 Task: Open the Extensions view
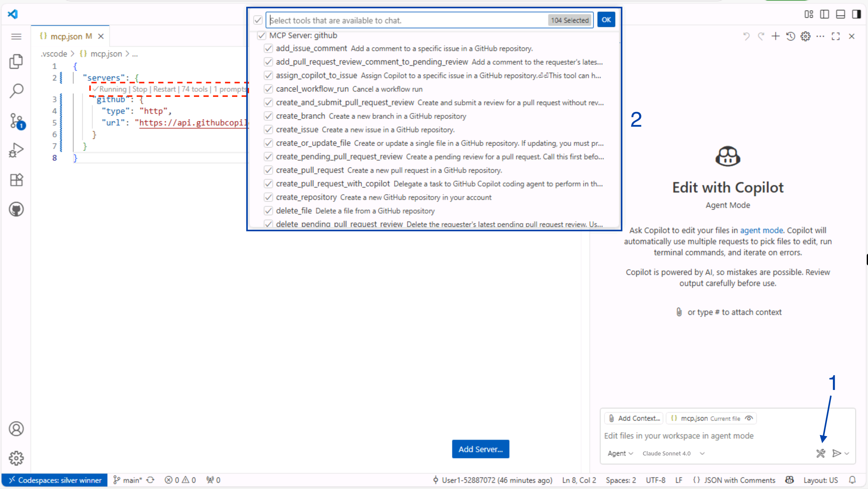coord(16,180)
